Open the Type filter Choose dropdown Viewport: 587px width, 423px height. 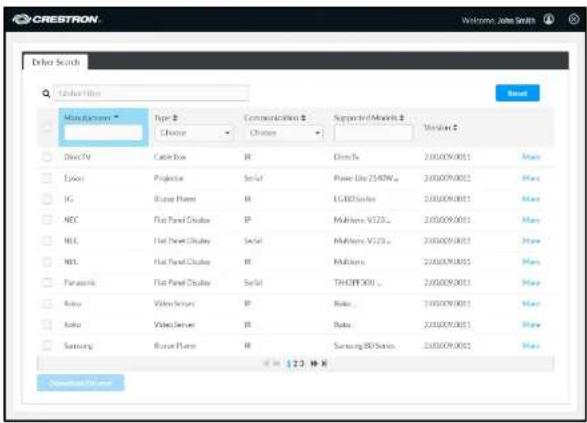pyautogui.click(x=194, y=133)
